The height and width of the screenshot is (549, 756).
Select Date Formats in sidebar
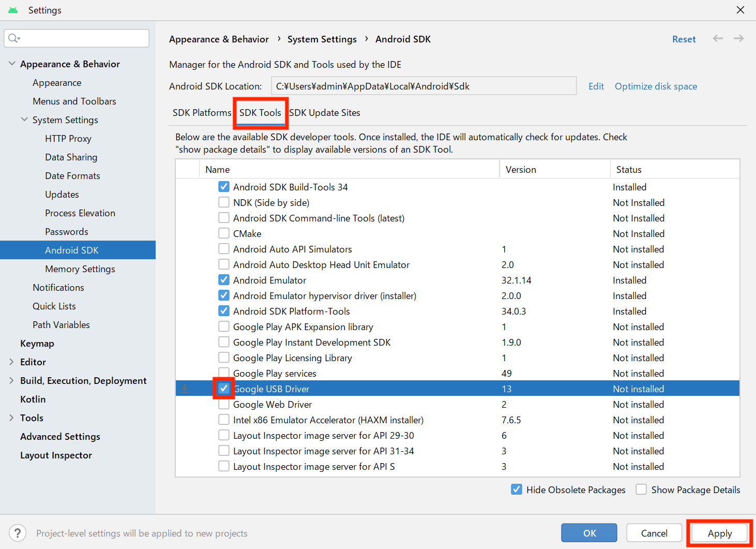(72, 176)
